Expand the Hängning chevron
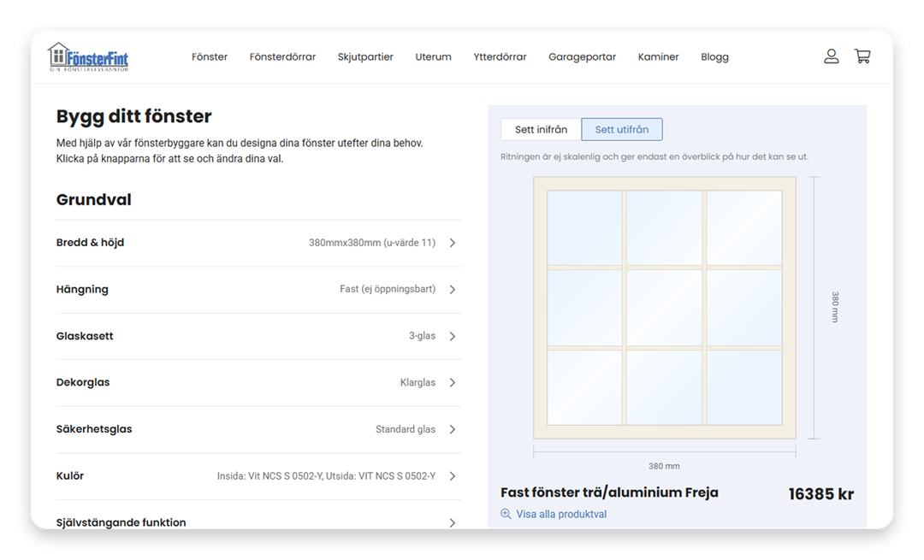924x560 pixels. coord(452,289)
